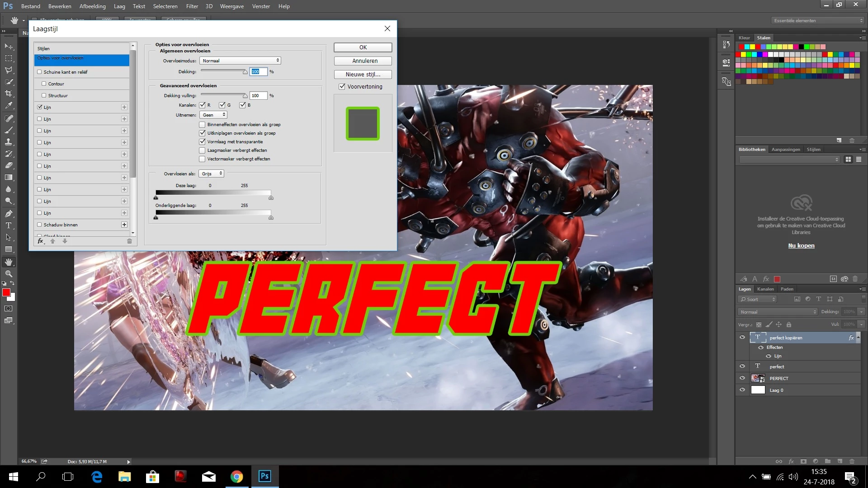Open the Filter menu
The image size is (868, 488).
click(192, 6)
